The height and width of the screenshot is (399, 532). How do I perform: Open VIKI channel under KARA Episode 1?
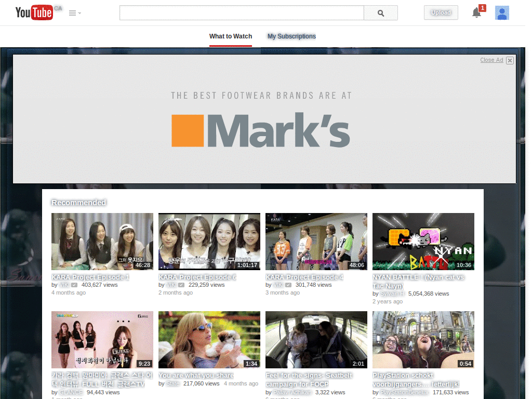tap(64, 285)
